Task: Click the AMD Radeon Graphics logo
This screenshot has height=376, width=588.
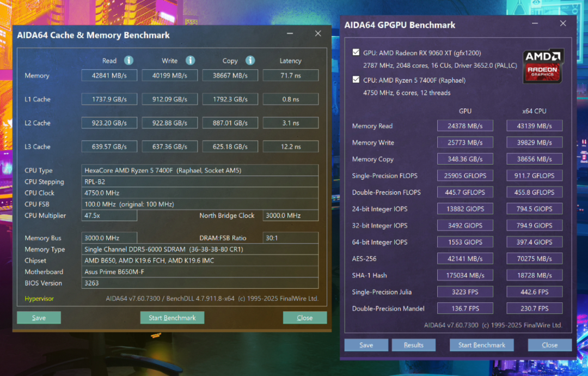Action: coord(543,66)
